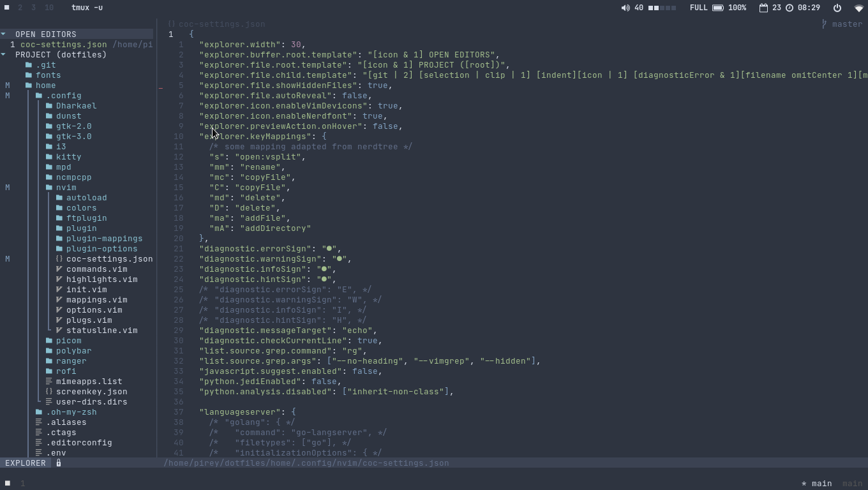Click the gtk-2.0 folder icon

pos(49,126)
